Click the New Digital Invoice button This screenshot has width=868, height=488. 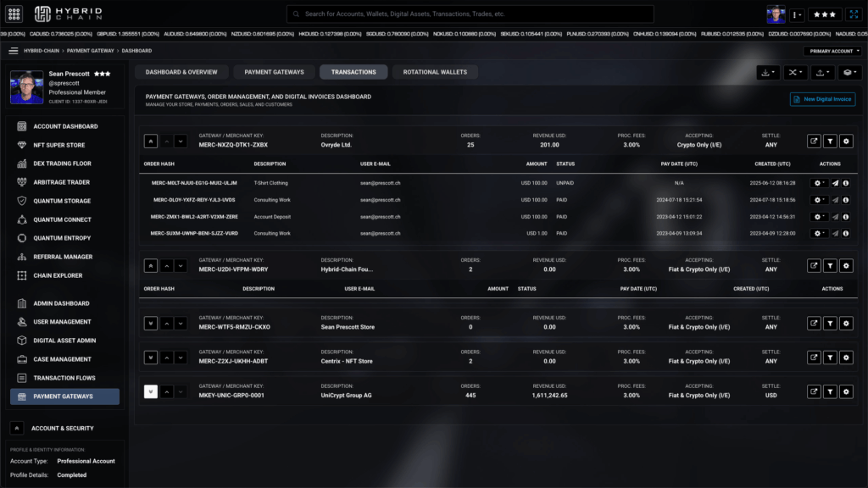pyautogui.click(x=822, y=99)
